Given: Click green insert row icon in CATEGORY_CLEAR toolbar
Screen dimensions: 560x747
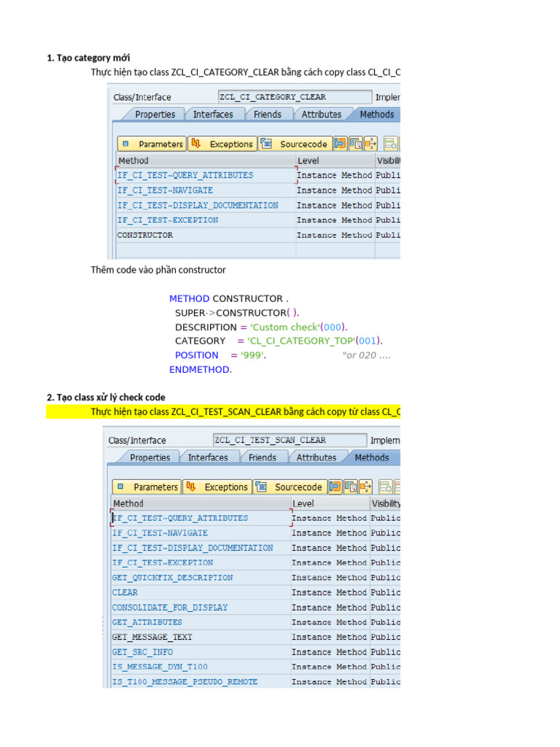Looking at the screenshot, I should [391, 144].
